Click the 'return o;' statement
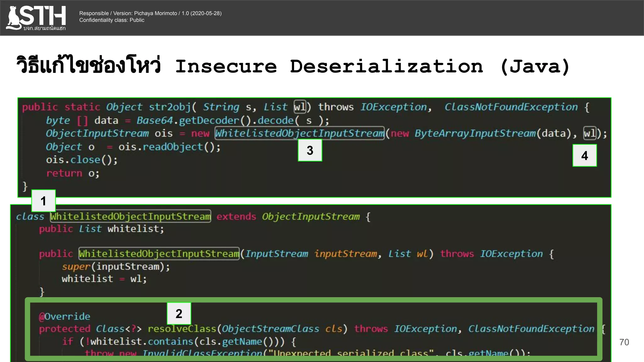Image resolution: width=644 pixels, height=362 pixels. (73, 173)
